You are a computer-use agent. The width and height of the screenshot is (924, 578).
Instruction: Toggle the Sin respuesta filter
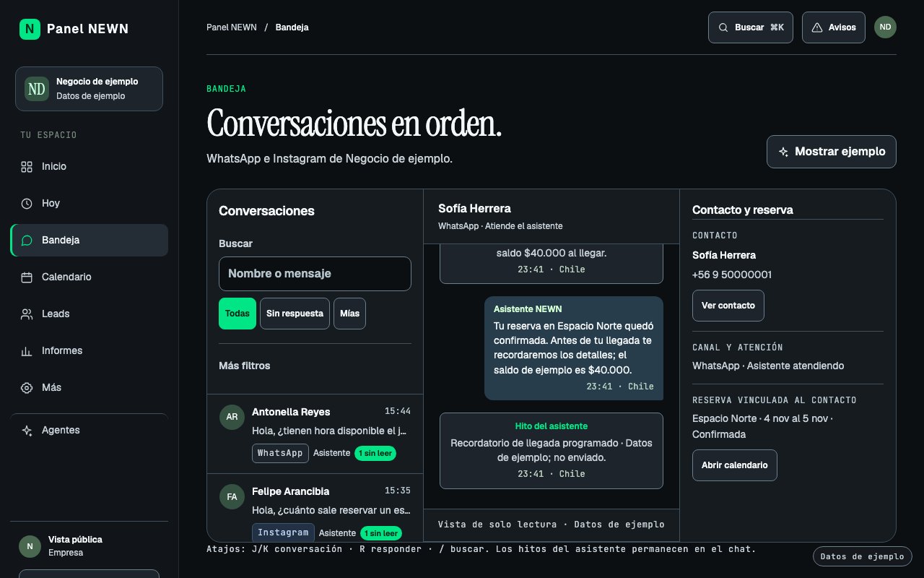click(x=295, y=314)
